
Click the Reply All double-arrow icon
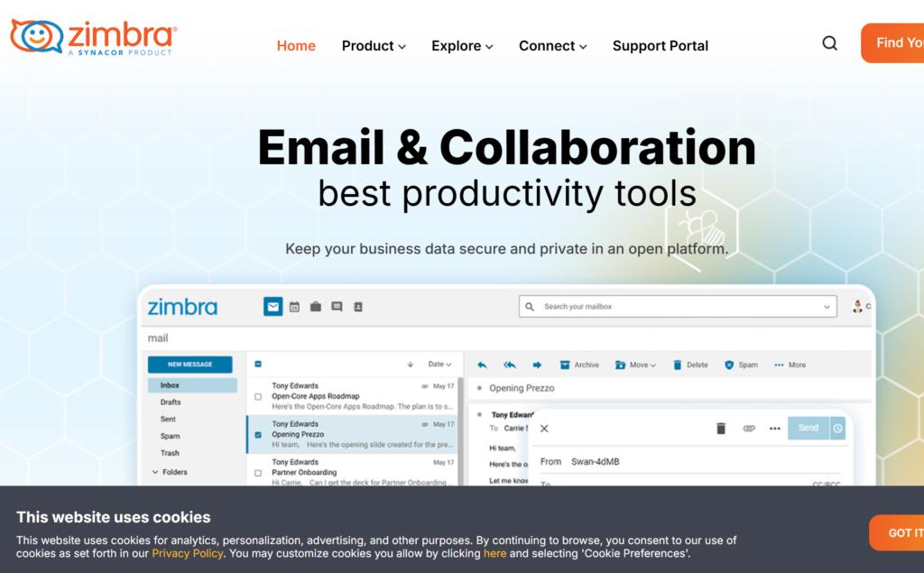(510, 365)
